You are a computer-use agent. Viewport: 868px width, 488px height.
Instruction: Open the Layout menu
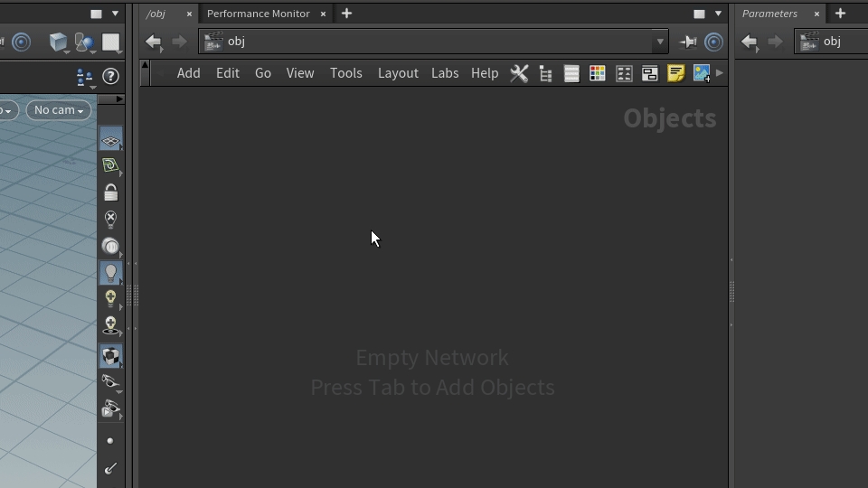398,73
